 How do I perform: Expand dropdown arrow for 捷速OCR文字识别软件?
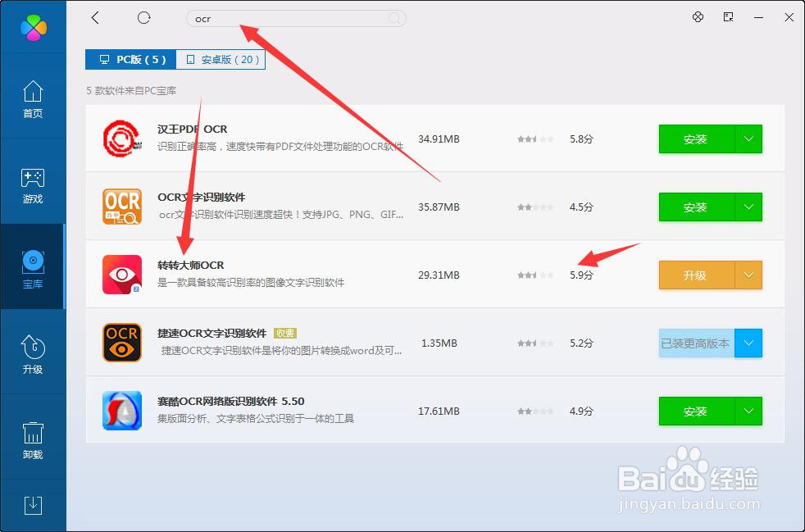[748, 343]
